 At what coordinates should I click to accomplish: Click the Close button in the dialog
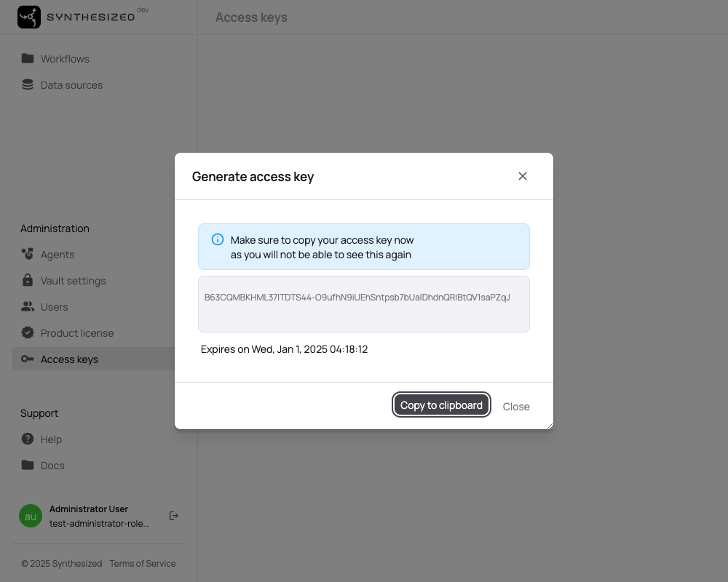coord(516,407)
